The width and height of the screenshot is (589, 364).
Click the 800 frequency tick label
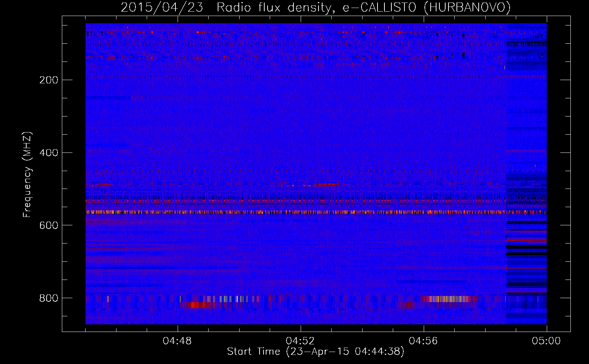49,298
